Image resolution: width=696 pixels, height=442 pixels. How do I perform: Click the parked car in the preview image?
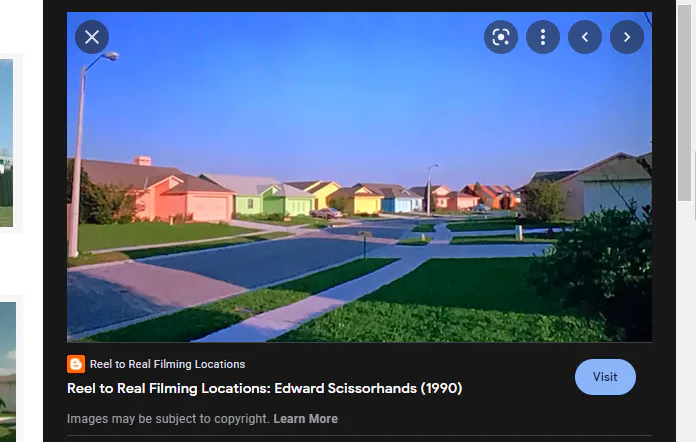(327, 213)
